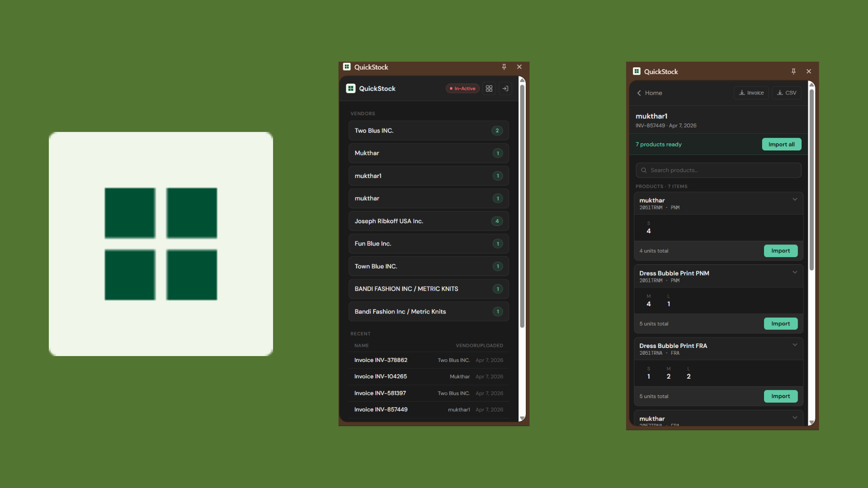The width and height of the screenshot is (868, 488).
Task: Collapse the Dress Bubble Print PNM card
Action: 795,272
